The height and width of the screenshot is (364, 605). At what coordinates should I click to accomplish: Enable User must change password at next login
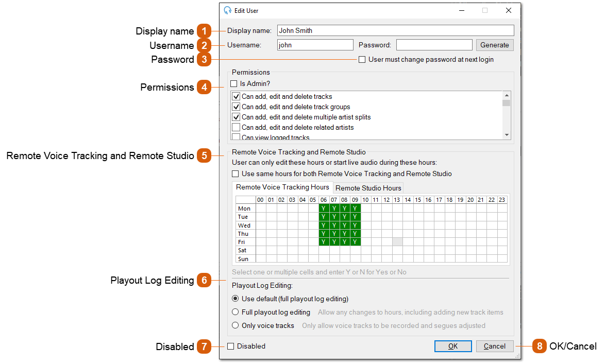(x=362, y=59)
